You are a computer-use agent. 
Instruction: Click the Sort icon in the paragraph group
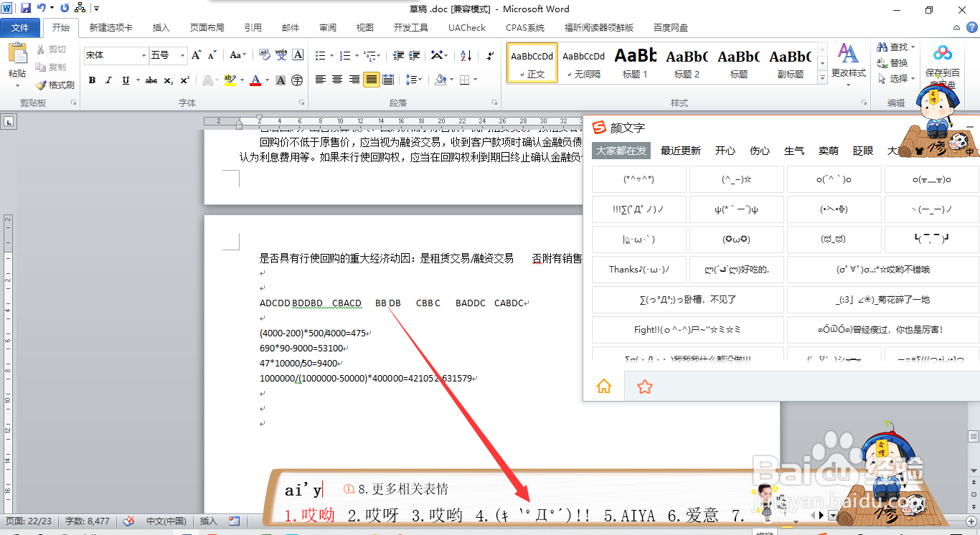467,56
